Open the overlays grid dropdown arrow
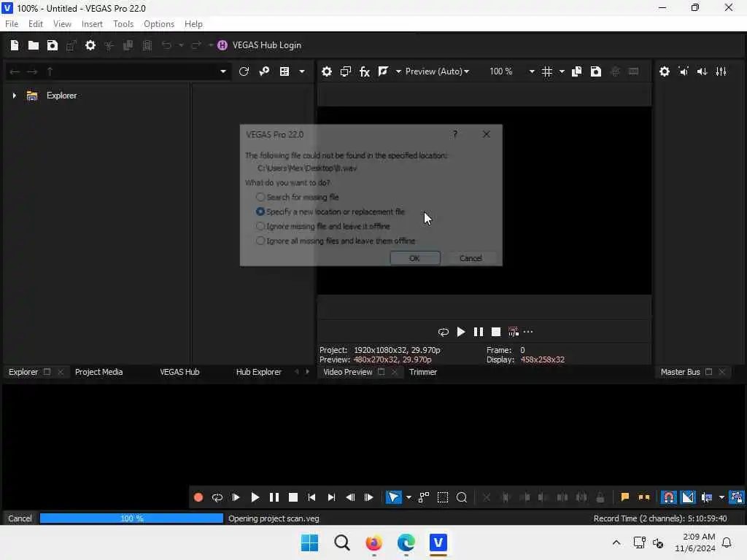Viewport: 747px width, 560px height. [562, 71]
